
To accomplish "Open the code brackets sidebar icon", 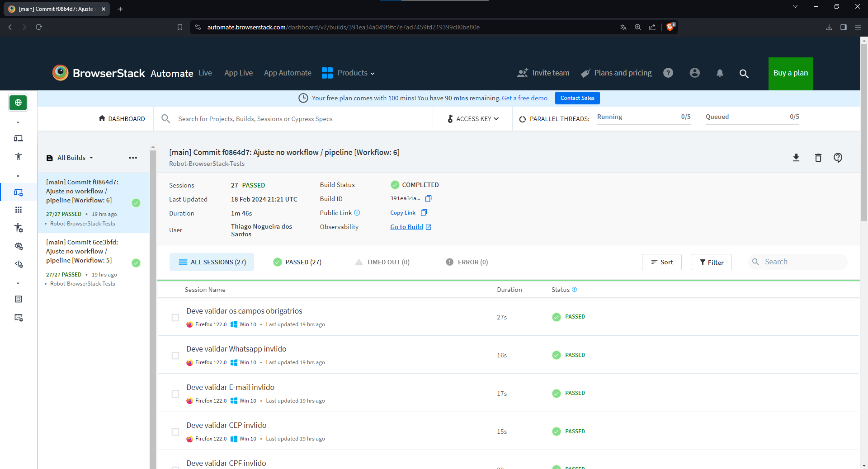I will click(18, 264).
